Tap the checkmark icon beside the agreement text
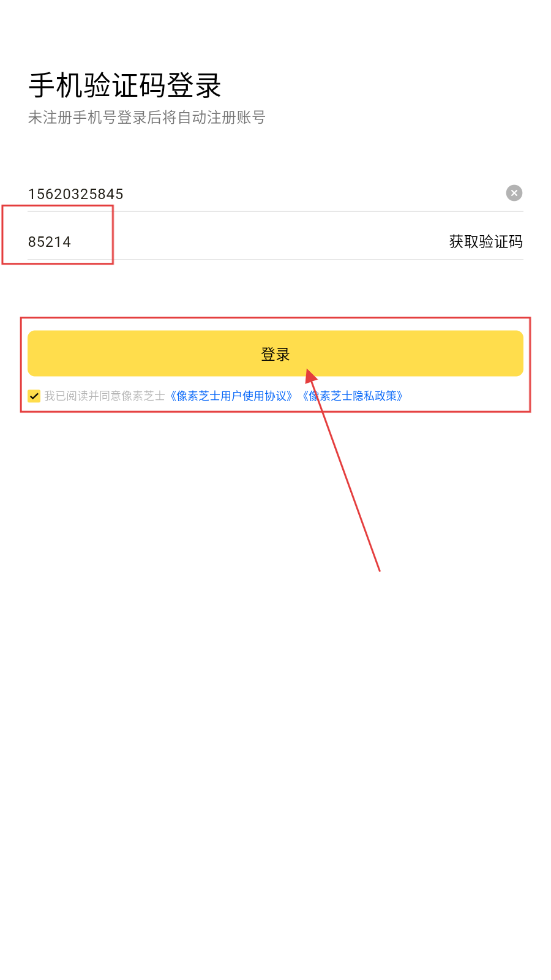551x980 pixels. (34, 396)
